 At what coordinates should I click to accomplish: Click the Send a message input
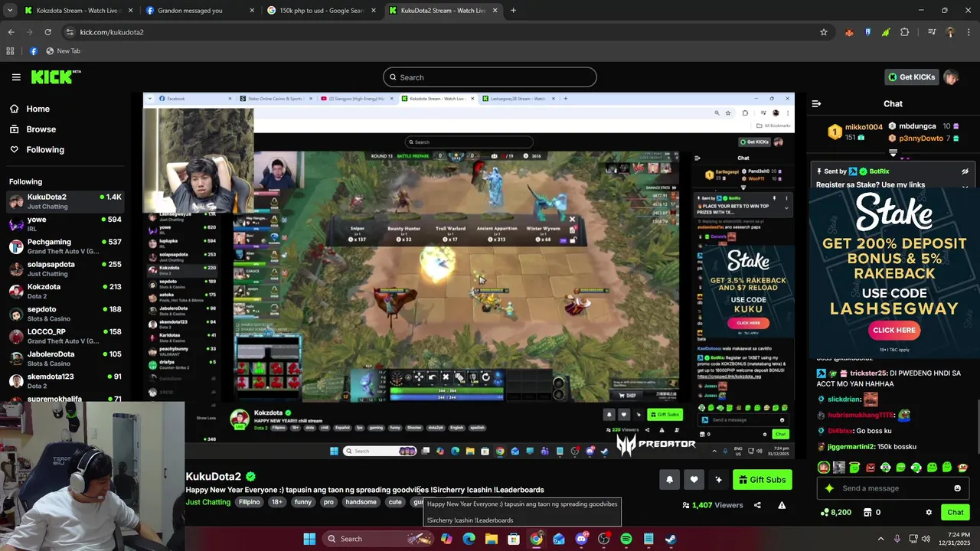click(892, 488)
